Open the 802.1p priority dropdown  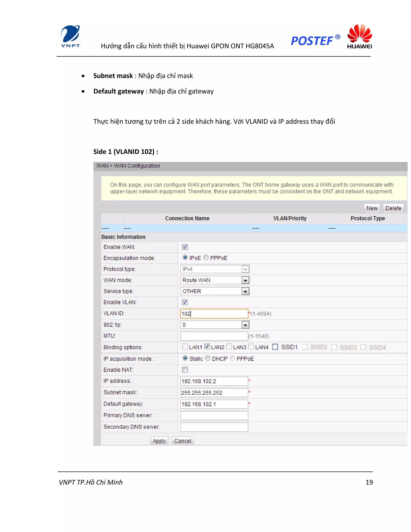point(245,325)
